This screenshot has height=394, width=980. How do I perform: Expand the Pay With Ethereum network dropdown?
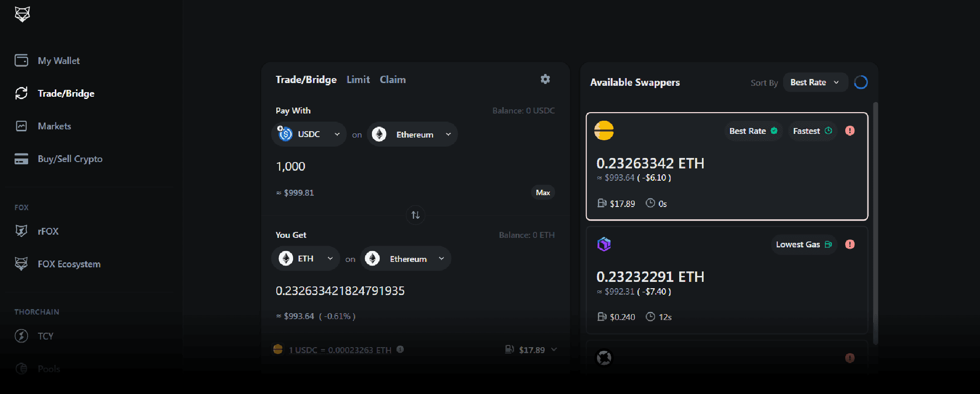(412, 134)
